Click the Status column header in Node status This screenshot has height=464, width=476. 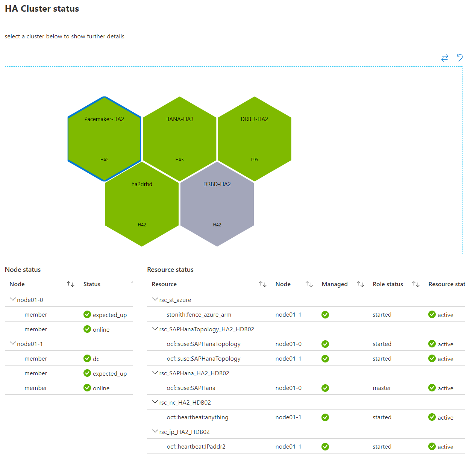(92, 284)
